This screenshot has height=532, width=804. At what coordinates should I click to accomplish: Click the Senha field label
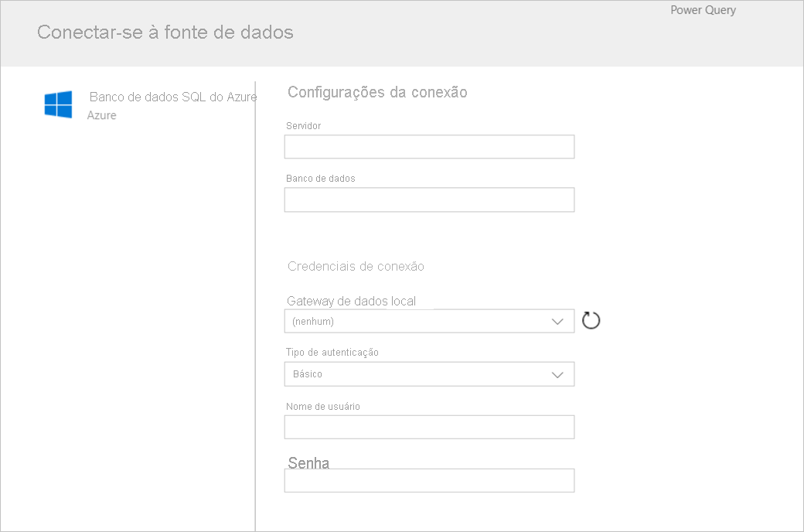point(308,462)
